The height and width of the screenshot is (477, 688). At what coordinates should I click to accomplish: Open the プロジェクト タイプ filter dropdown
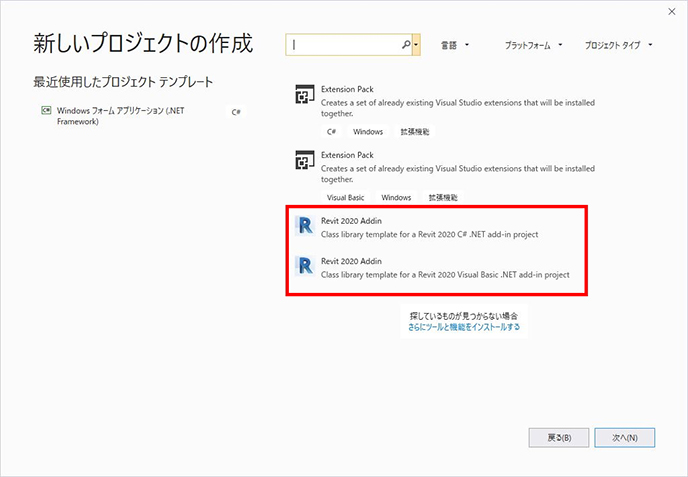tap(618, 45)
